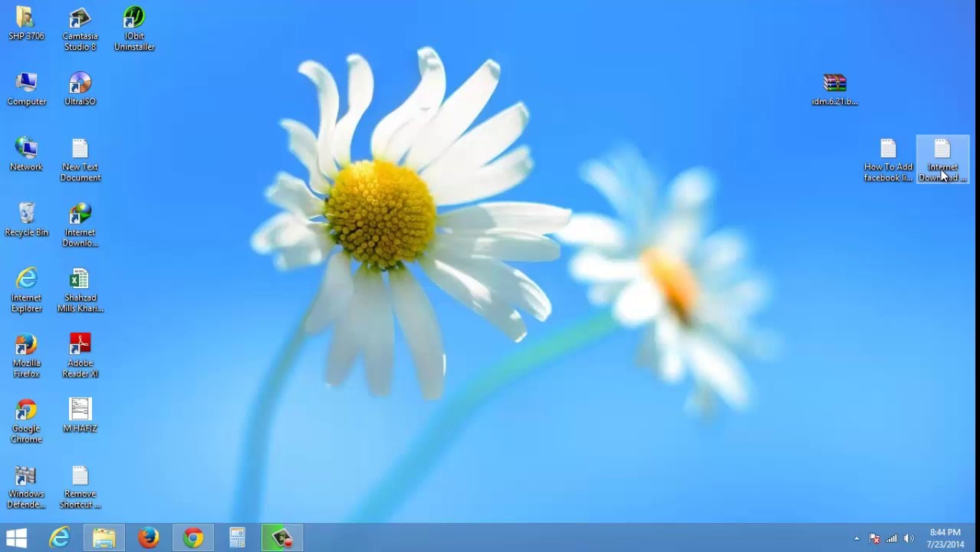Screen dimensions: 980x552
Task: Select the IObit Uninstaller shortcut
Action: pos(134,29)
